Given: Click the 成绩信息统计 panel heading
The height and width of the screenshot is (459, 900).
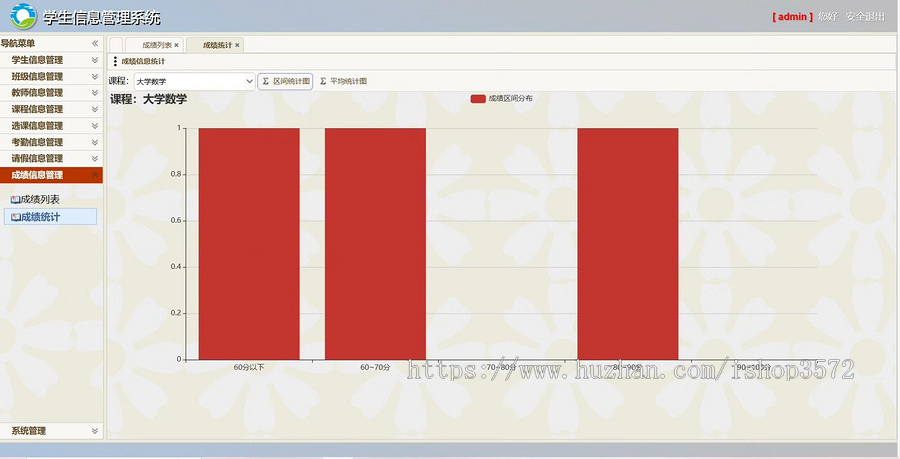Looking at the screenshot, I should [143, 61].
